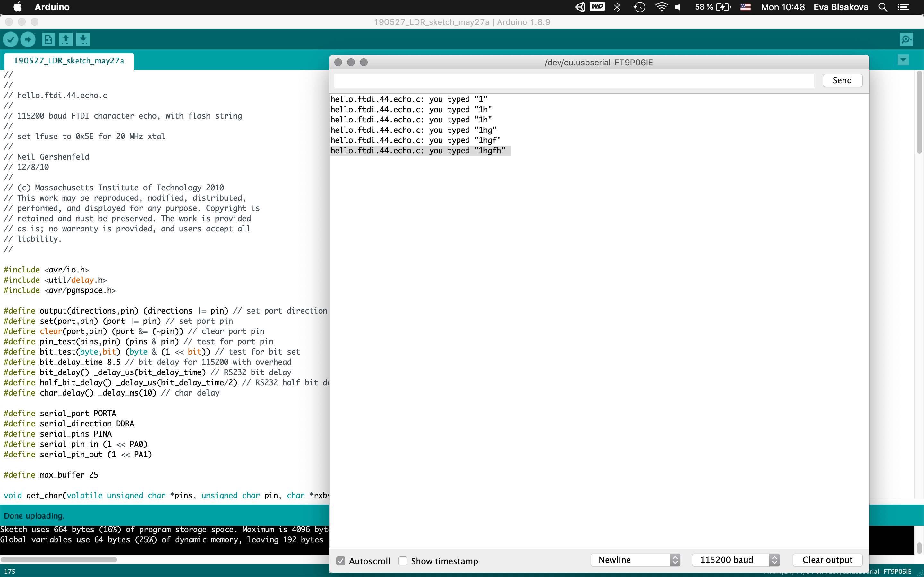Create a new sketch with New icon

point(48,39)
